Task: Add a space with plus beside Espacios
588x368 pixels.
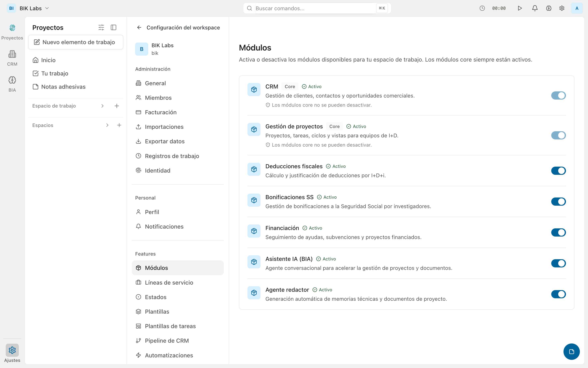Action: click(x=119, y=125)
